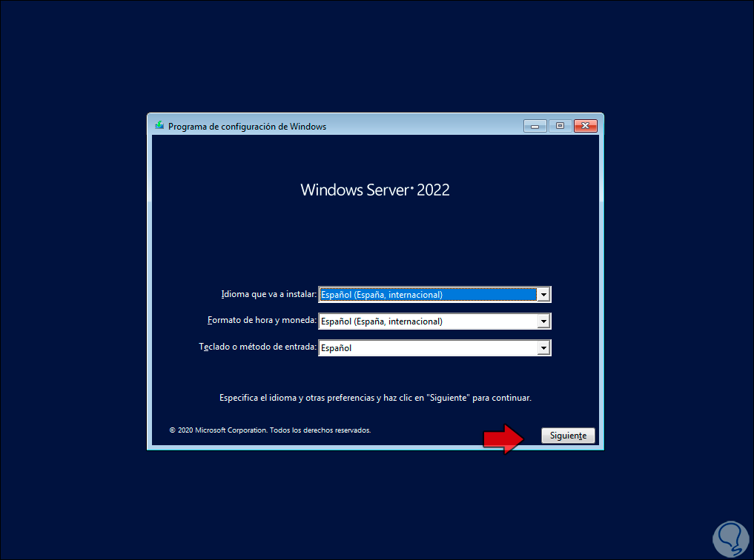
Task: Expand the 'Formato de hora y moneda' dropdown arrow
Action: coord(543,321)
